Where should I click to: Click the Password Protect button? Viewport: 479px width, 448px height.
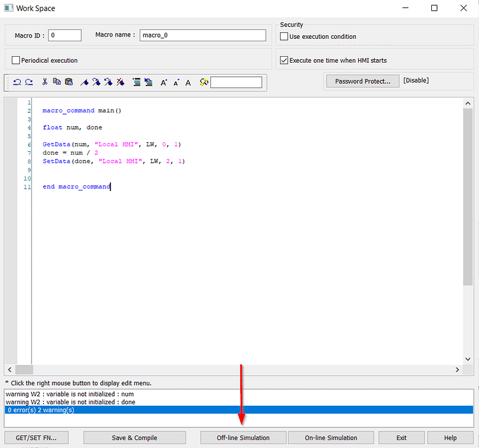pos(363,81)
